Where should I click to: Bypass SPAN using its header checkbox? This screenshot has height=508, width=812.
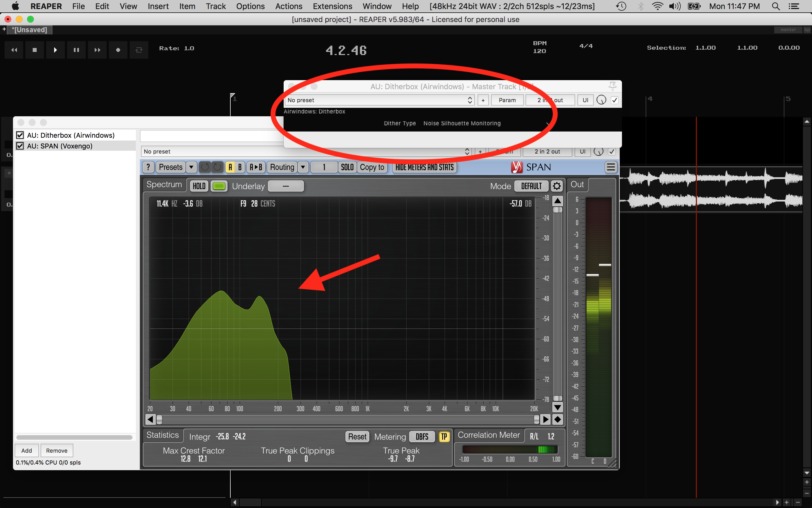coord(612,152)
